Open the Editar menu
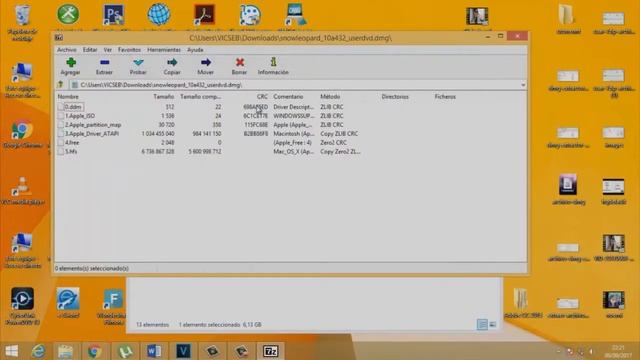 [x=90, y=50]
